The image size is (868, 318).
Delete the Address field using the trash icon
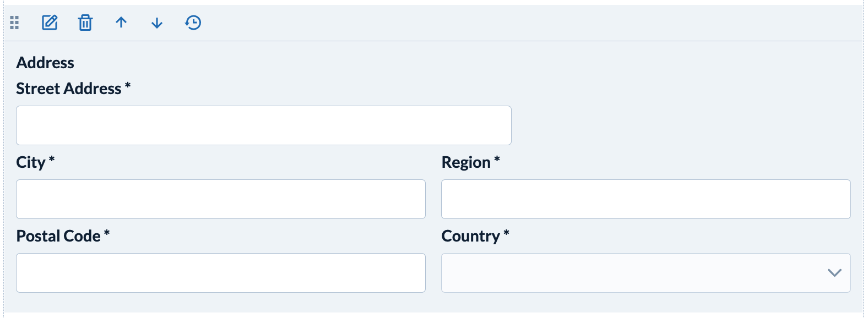tap(85, 23)
